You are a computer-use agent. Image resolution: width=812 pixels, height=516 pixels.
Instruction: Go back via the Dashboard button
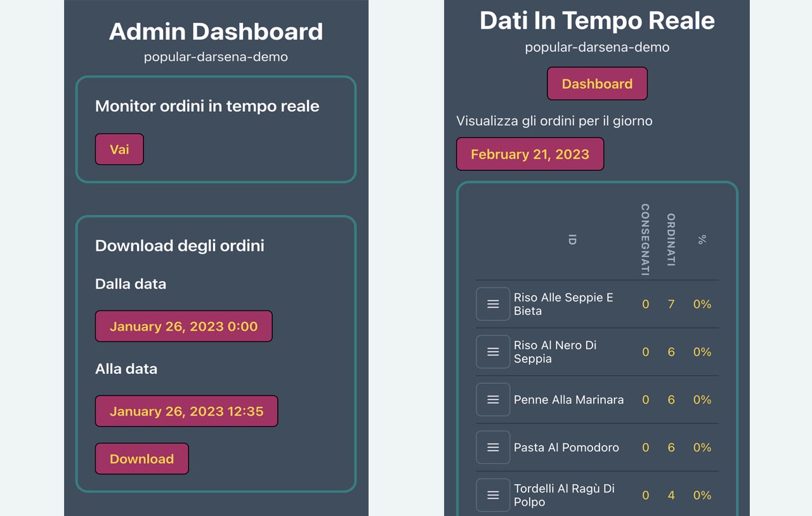[597, 84]
